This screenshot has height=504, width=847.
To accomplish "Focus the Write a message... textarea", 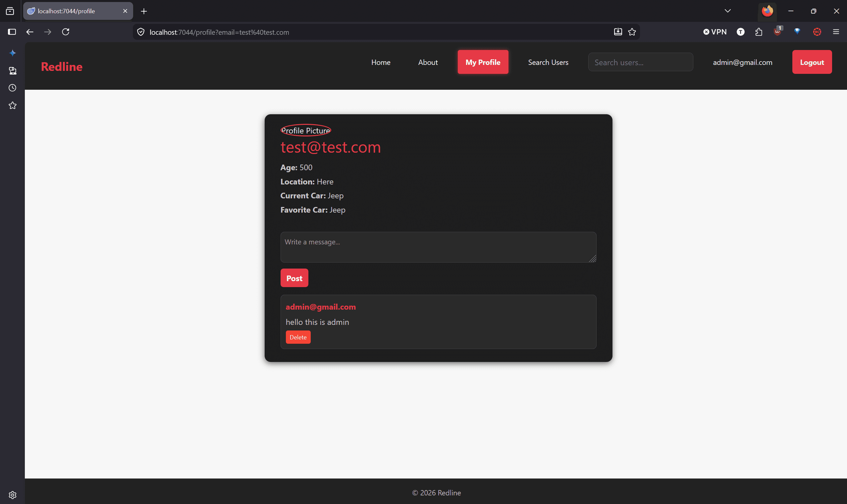I will tap(438, 247).
